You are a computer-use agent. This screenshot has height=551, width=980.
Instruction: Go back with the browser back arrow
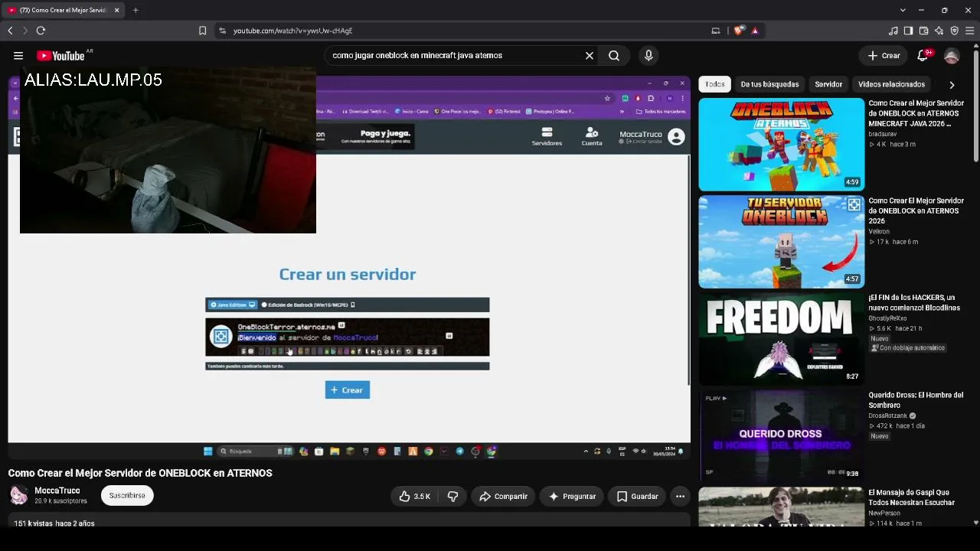(x=10, y=31)
